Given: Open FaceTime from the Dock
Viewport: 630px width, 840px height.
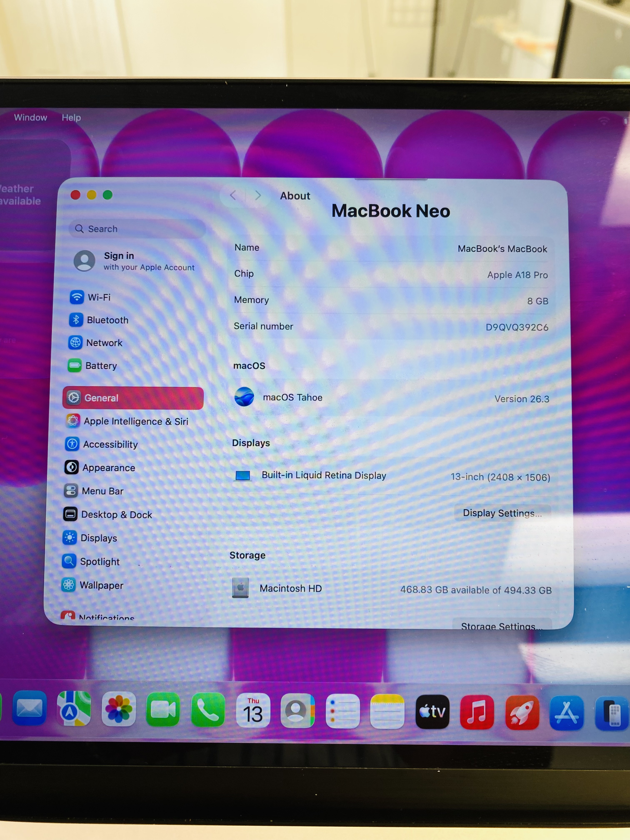Looking at the screenshot, I should coord(163,709).
